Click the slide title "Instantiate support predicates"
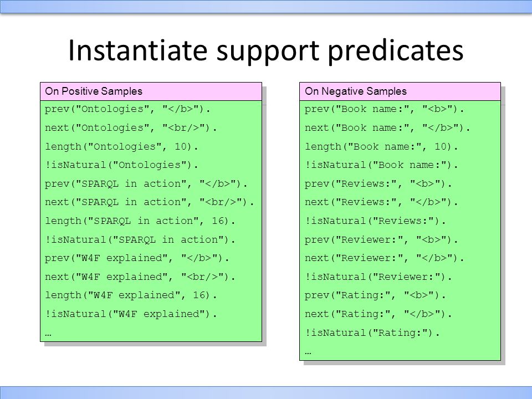The width and height of the screenshot is (532, 399). pos(265,51)
